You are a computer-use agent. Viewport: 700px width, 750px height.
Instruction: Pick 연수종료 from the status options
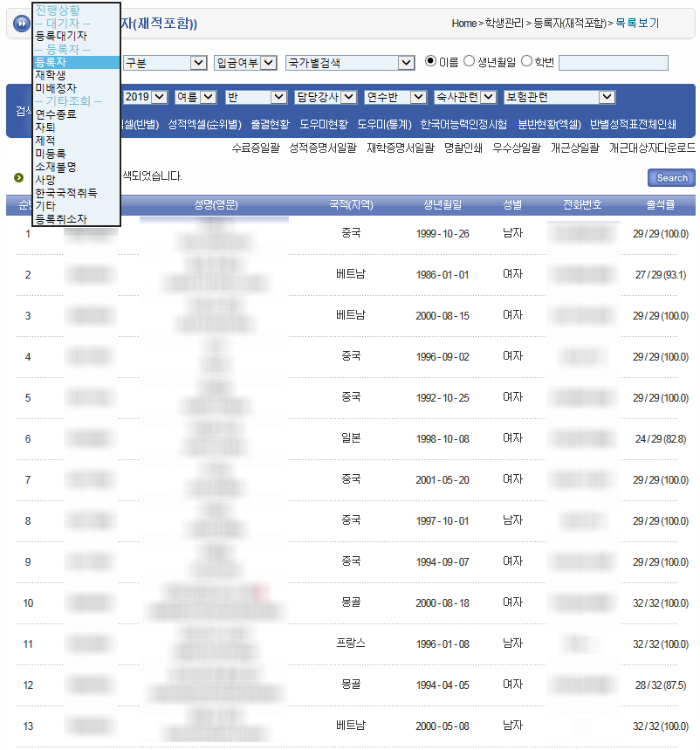(56, 114)
